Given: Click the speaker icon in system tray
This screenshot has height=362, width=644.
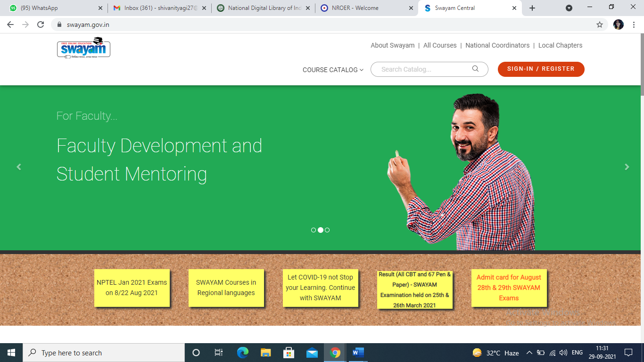Looking at the screenshot, I should click(564, 352).
